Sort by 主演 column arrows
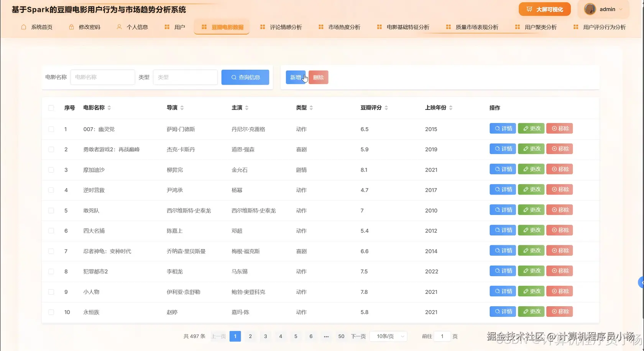 (x=247, y=108)
